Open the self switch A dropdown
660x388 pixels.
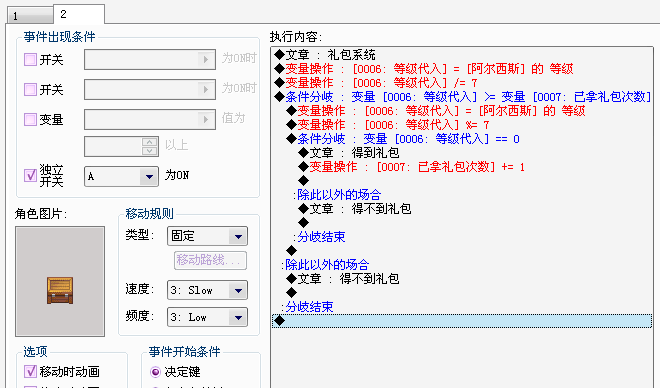click(x=121, y=176)
